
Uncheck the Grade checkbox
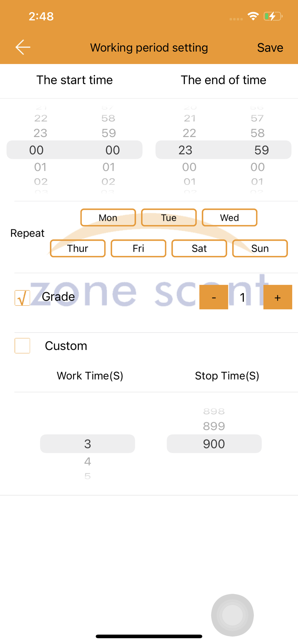[22, 298]
